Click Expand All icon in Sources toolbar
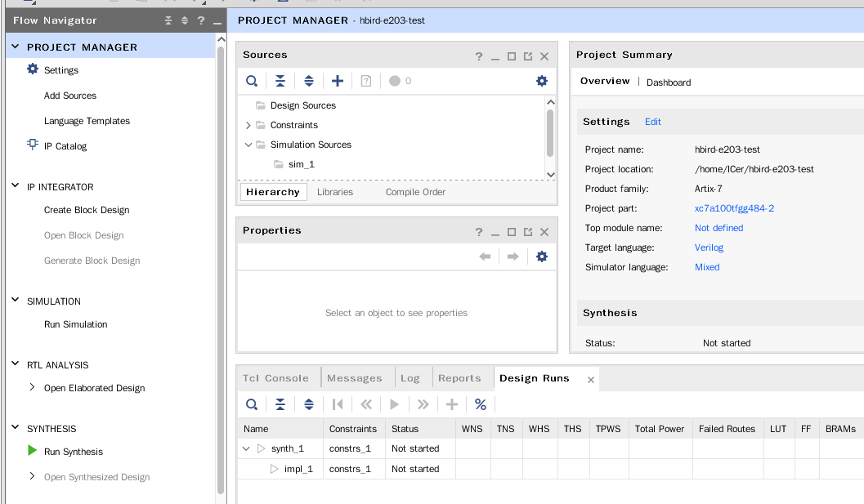864x504 pixels. [309, 81]
